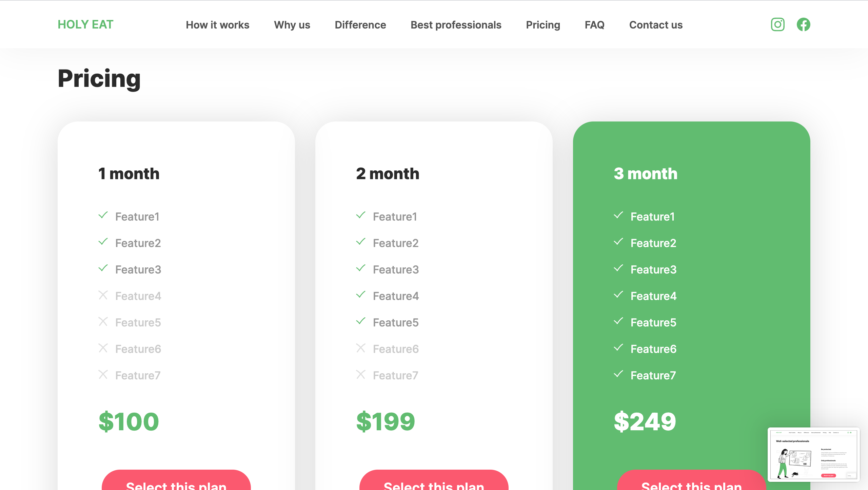
Task: Click the cross icon beside Feature7 in 2 month plan
Action: [361, 375]
